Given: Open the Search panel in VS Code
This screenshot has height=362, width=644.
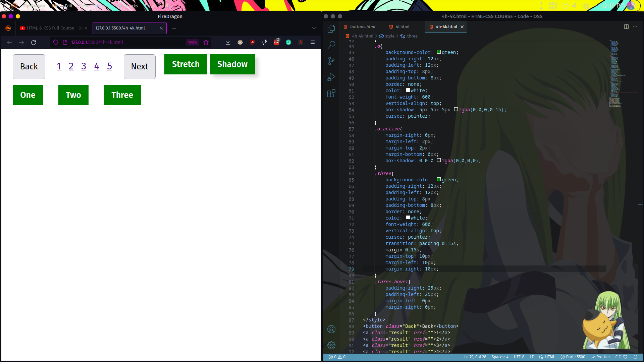Looking at the screenshot, I should pyautogui.click(x=331, y=45).
